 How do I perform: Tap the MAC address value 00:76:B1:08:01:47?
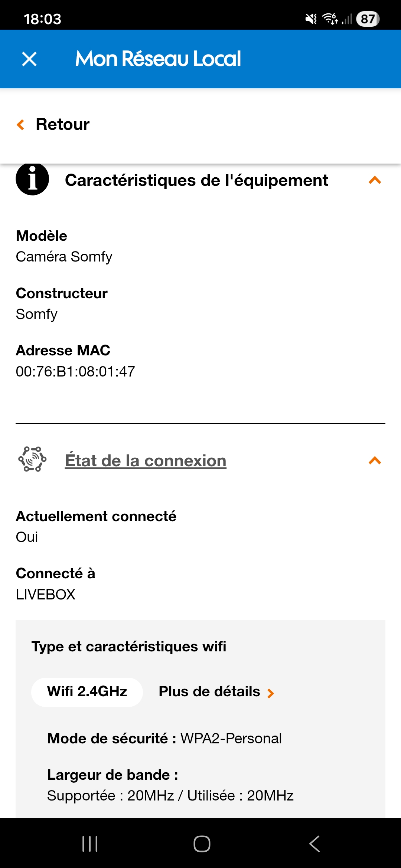click(75, 371)
